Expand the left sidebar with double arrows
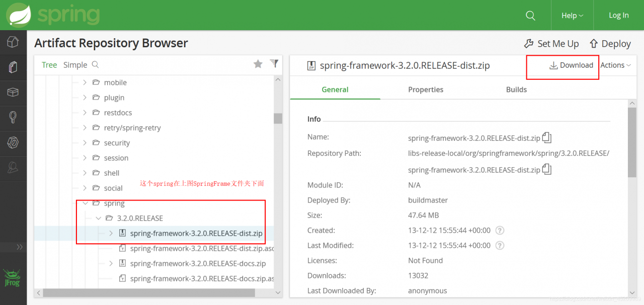This screenshot has height=305, width=644. pyautogui.click(x=20, y=247)
